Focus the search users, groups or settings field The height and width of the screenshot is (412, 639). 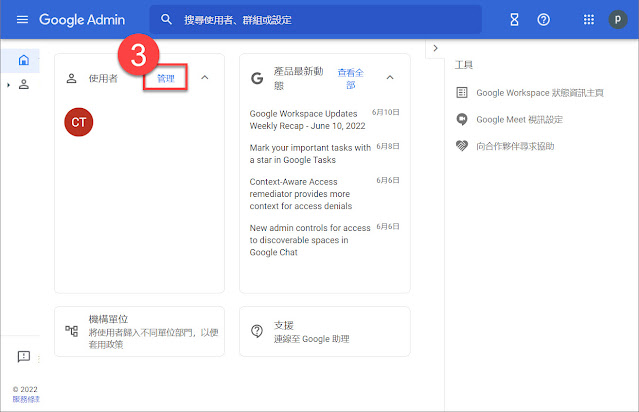315,19
